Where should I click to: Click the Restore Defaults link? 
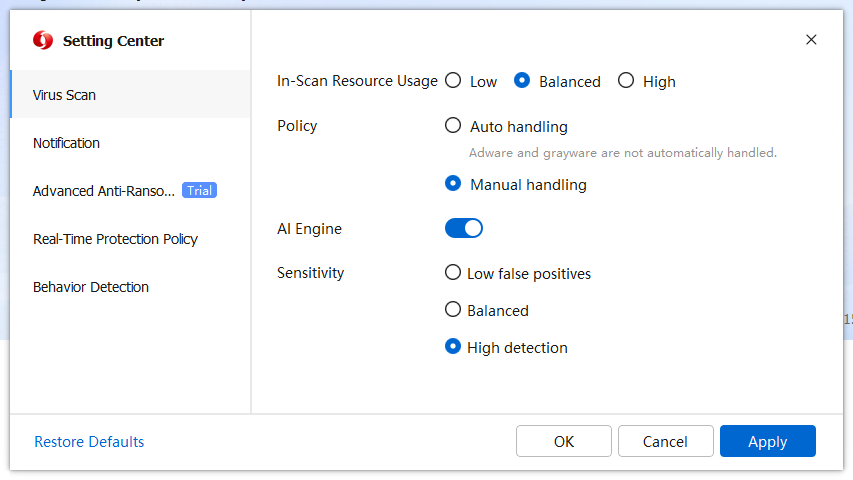(89, 441)
